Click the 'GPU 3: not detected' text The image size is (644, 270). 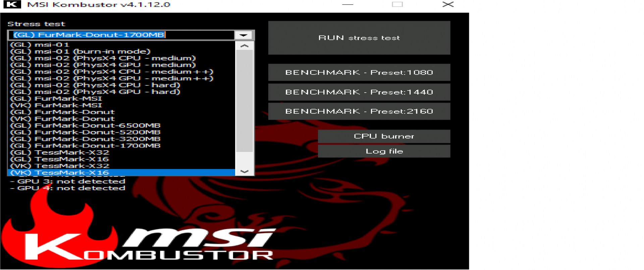pyautogui.click(x=68, y=181)
